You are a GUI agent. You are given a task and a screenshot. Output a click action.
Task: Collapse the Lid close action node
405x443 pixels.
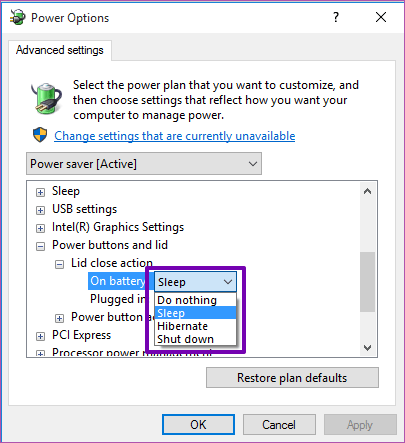point(59,265)
